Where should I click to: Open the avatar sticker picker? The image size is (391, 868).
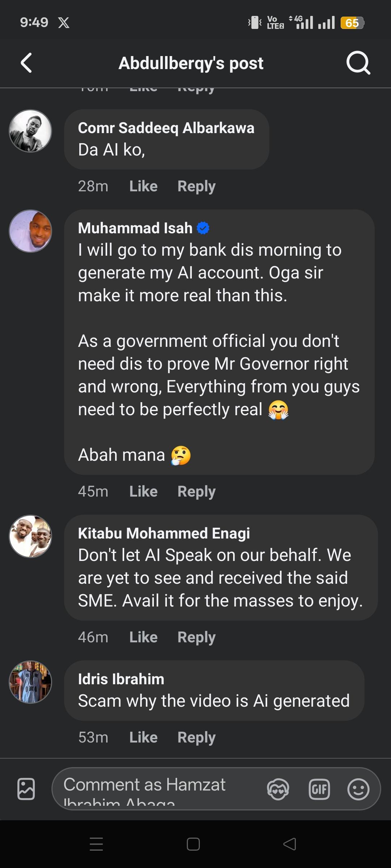(x=278, y=789)
